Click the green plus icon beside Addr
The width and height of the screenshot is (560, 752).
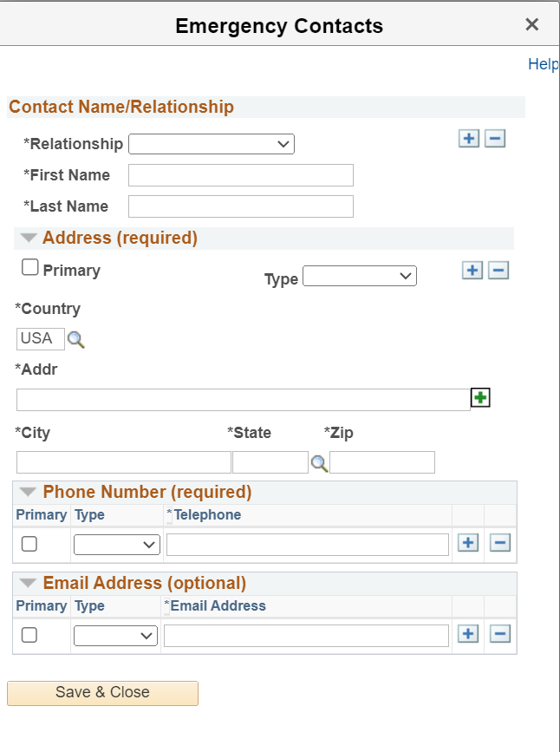[x=480, y=398]
